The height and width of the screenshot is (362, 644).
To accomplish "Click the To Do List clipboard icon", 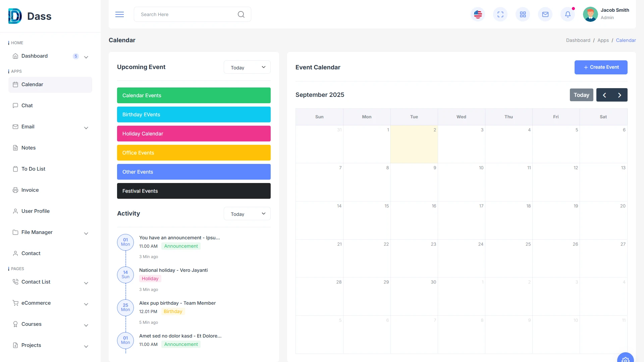I will (x=15, y=169).
